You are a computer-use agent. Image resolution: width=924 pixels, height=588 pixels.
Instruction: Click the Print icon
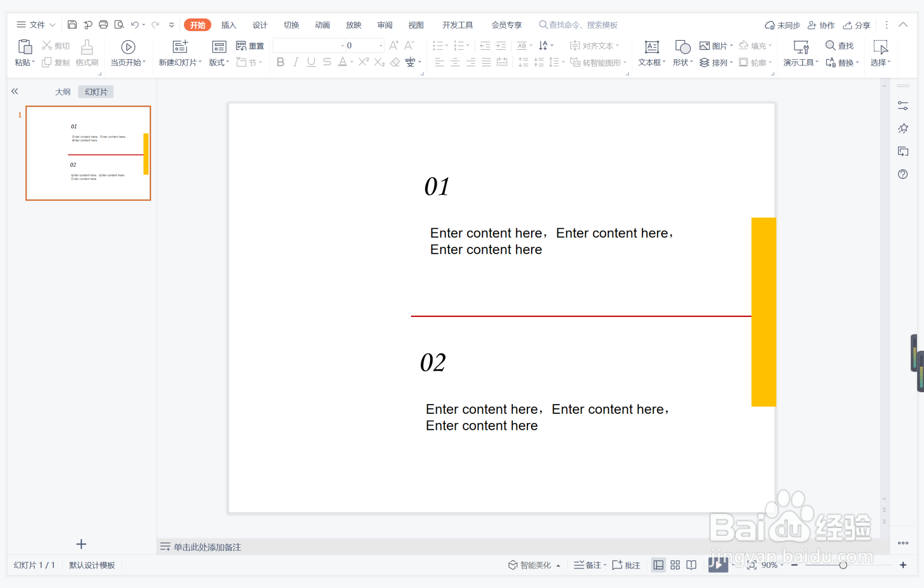103,25
